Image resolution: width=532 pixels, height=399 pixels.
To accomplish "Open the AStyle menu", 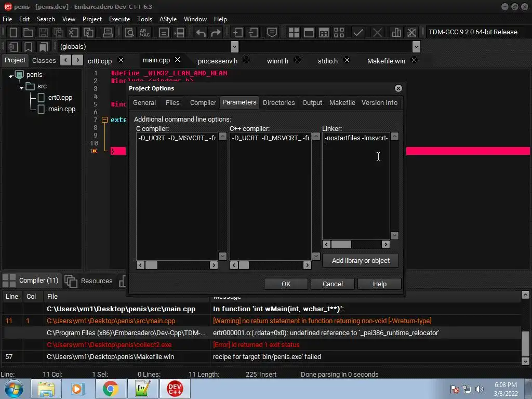I will tap(168, 19).
